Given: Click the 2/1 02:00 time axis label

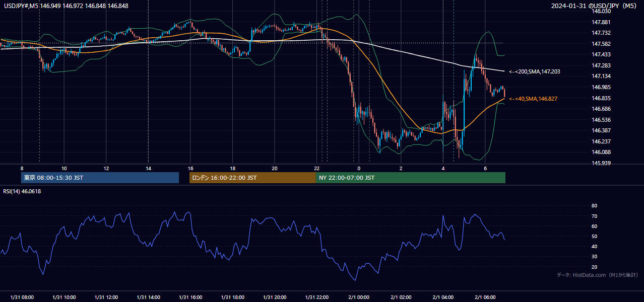Looking at the screenshot, I should click(x=401, y=297).
